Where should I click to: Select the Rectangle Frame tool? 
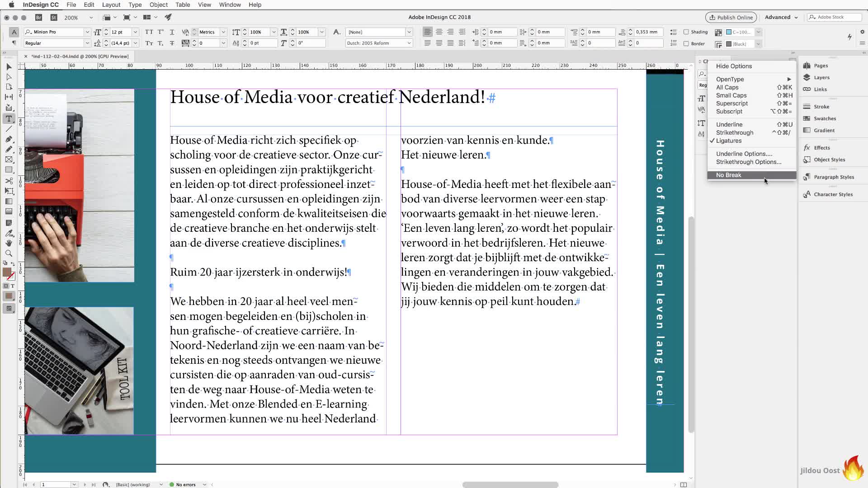coord(9,160)
